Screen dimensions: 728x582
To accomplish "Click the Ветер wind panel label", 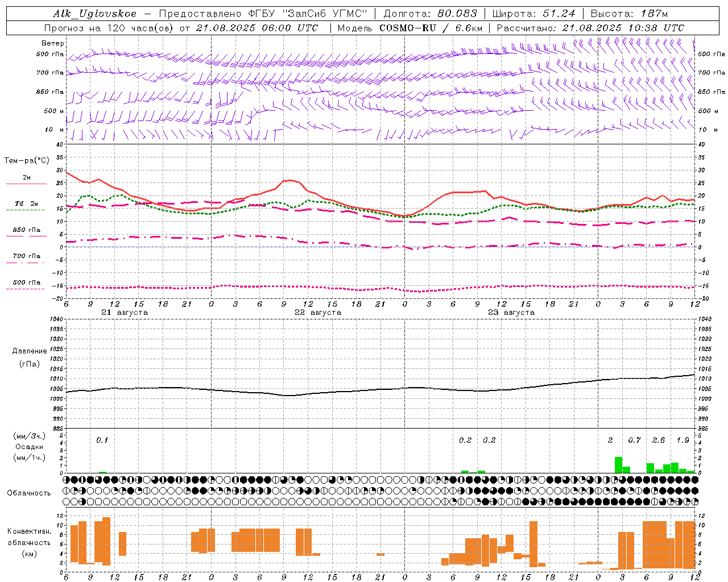I will pyautogui.click(x=53, y=43).
